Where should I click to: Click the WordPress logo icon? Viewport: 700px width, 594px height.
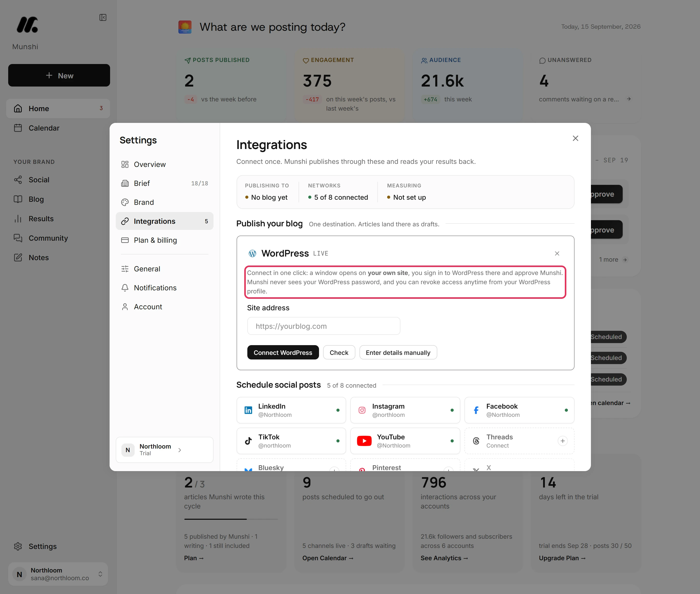(252, 253)
